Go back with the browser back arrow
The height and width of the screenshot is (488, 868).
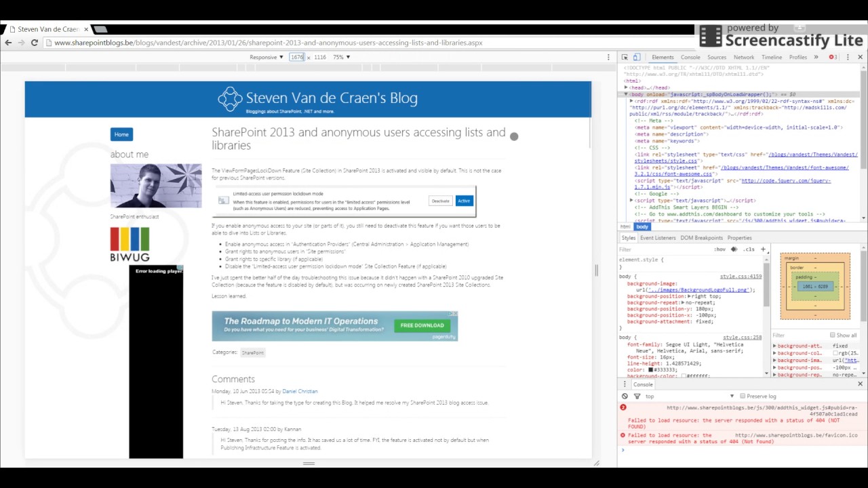(x=8, y=43)
